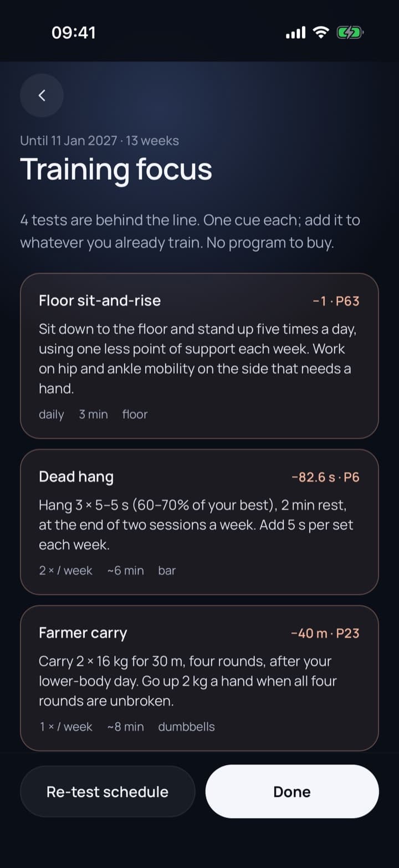Tap the Re-test schedule button
This screenshot has height=868, width=399.
[x=108, y=791]
